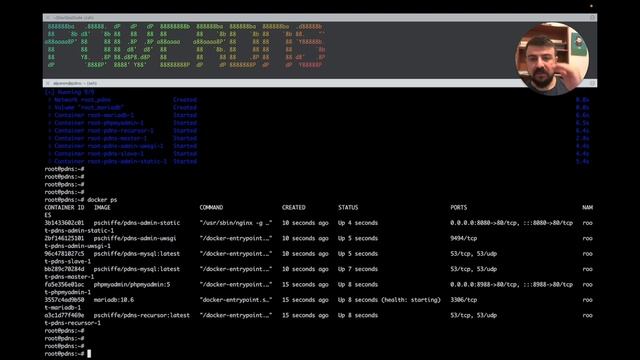Screen dimensions: 640x360
Task: Click wrapped name t-mariadb-1
Action: point(63,308)
